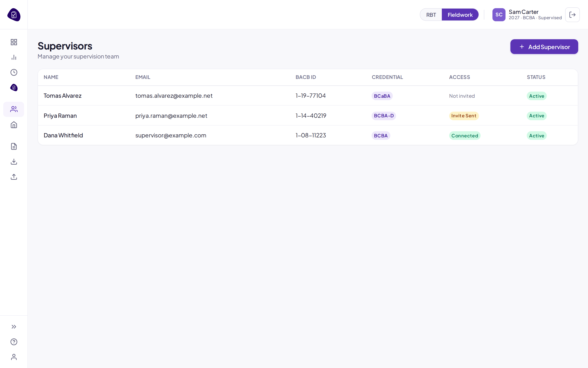The image size is (588, 368).
Task: Expand the sidebar with double chevron
Action: pyautogui.click(x=14, y=327)
